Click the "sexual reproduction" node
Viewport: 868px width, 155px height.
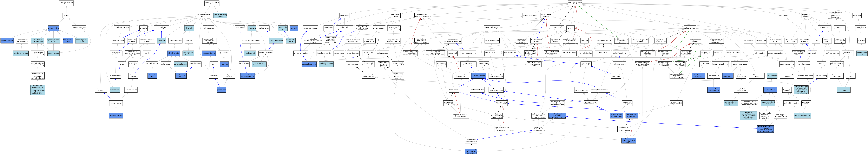(310, 28)
